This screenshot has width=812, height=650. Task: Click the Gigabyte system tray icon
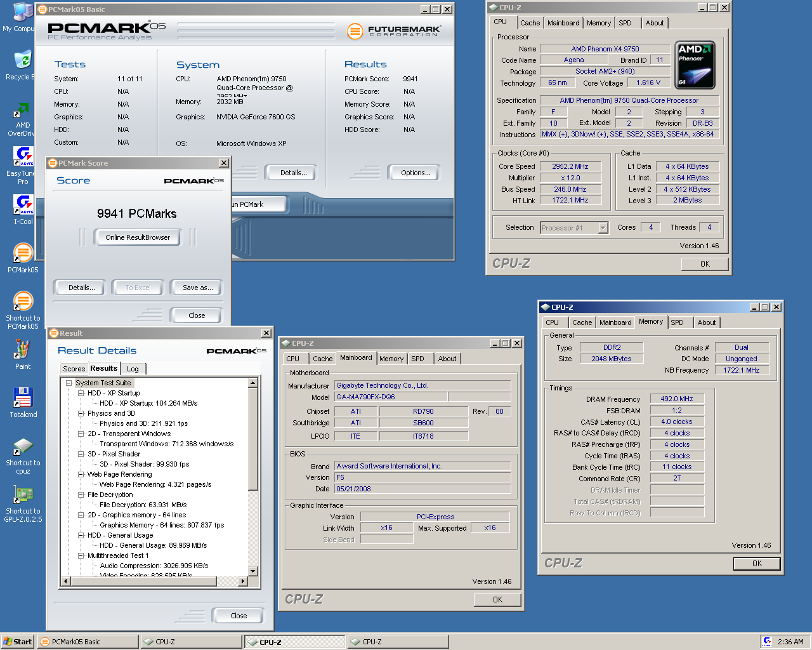(x=768, y=642)
